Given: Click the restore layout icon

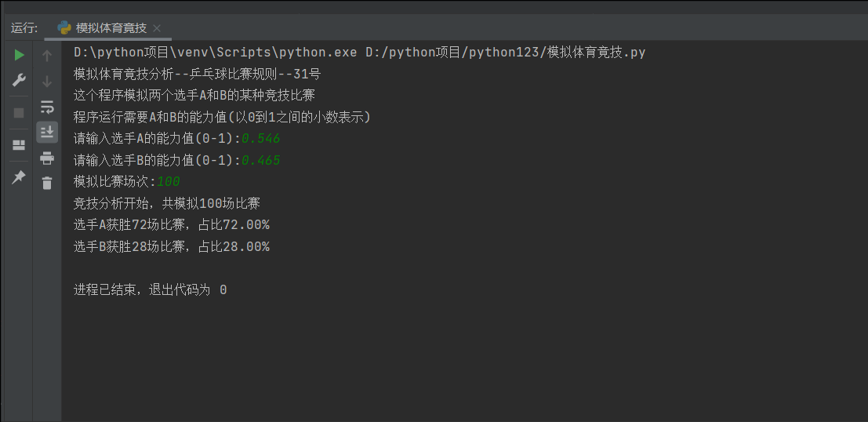Looking at the screenshot, I should coord(19,145).
